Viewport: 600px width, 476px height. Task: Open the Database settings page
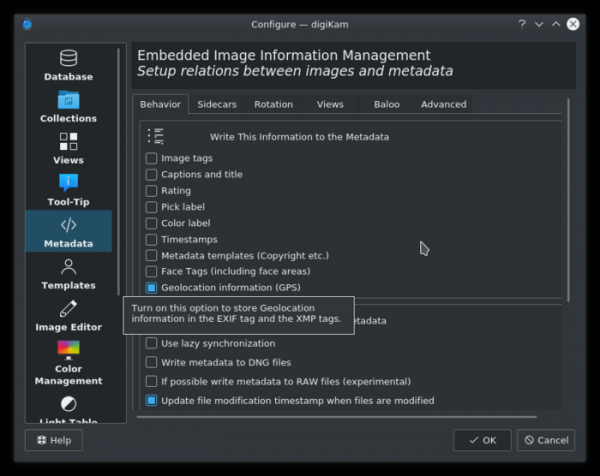[x=68, y=65]
